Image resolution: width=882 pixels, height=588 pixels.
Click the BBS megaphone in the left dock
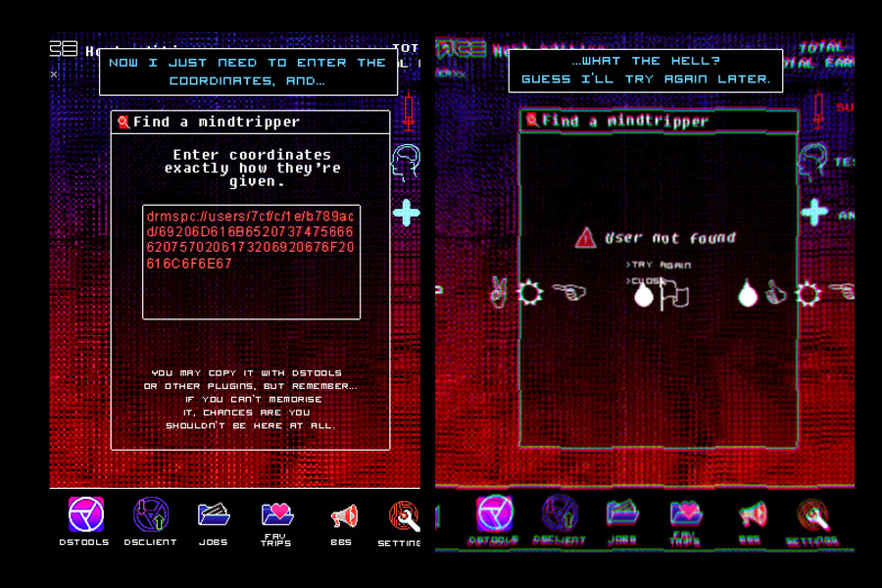pos(343,515)
